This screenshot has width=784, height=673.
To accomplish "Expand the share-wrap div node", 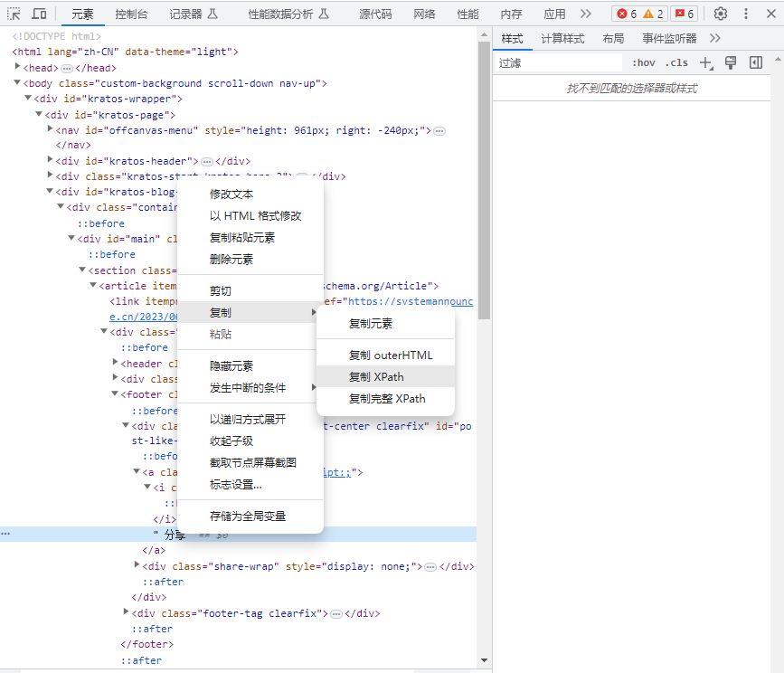I will click(x=137, y=565).
